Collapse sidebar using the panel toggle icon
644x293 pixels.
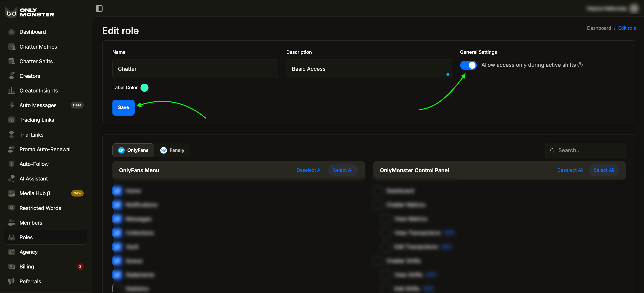[99, 8]
